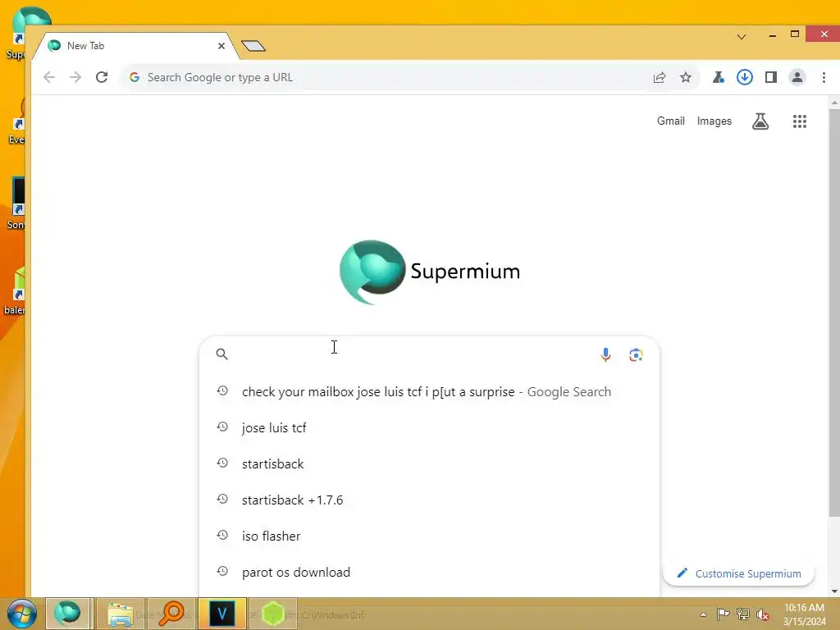Click the share page icon in address bar
The height and width of the screenshot is (630, 840).
660,77
